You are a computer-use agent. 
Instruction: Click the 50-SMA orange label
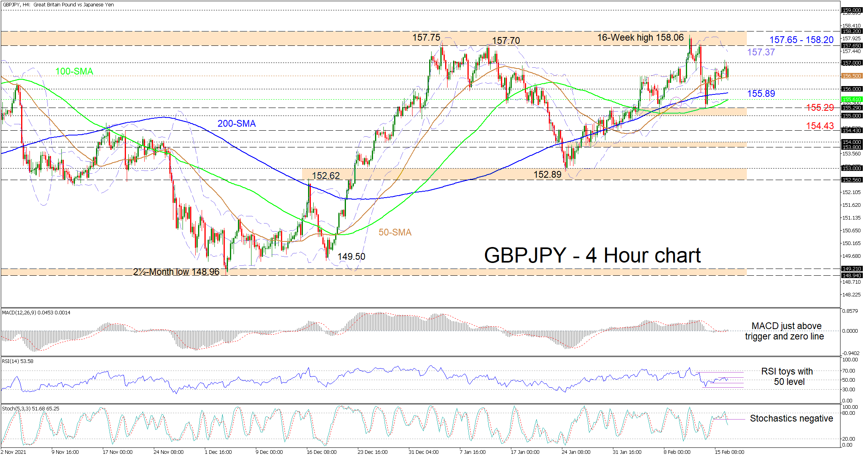395,232
